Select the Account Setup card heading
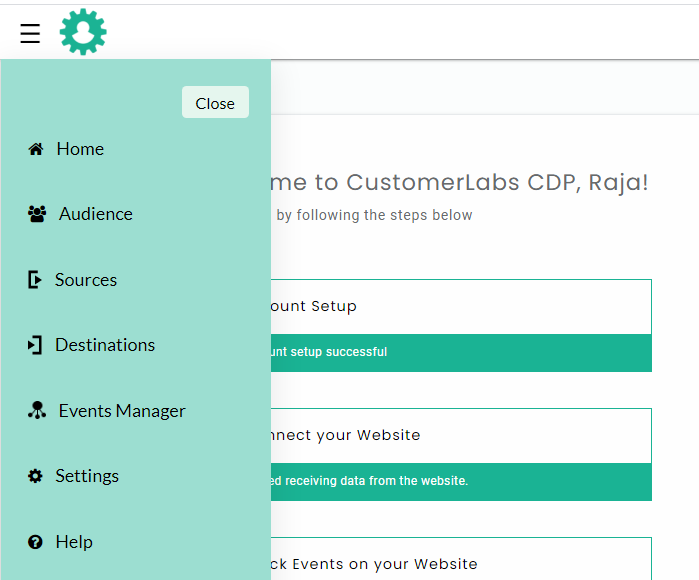The height and width of the screenshot is (580, 699). click(x=314, y=306)
